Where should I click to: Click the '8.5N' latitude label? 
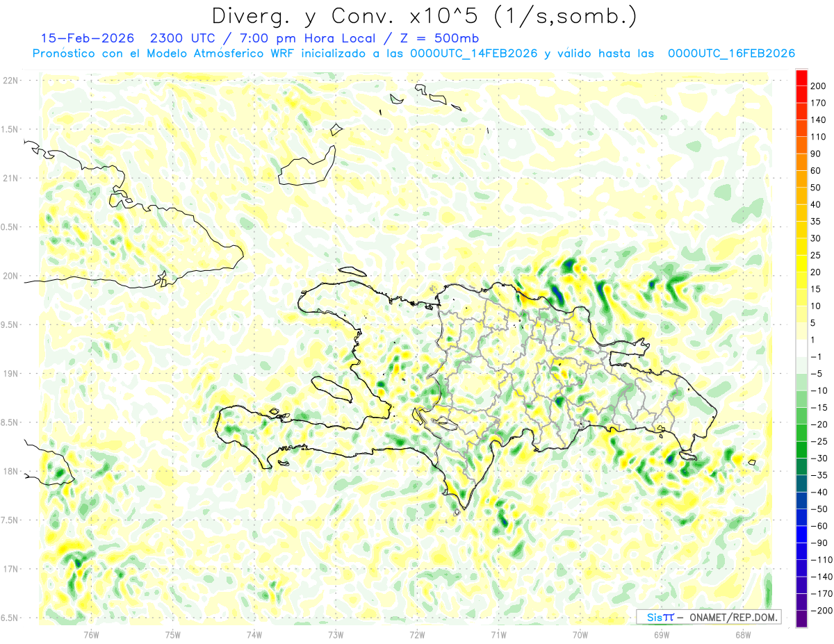point(10,422)
